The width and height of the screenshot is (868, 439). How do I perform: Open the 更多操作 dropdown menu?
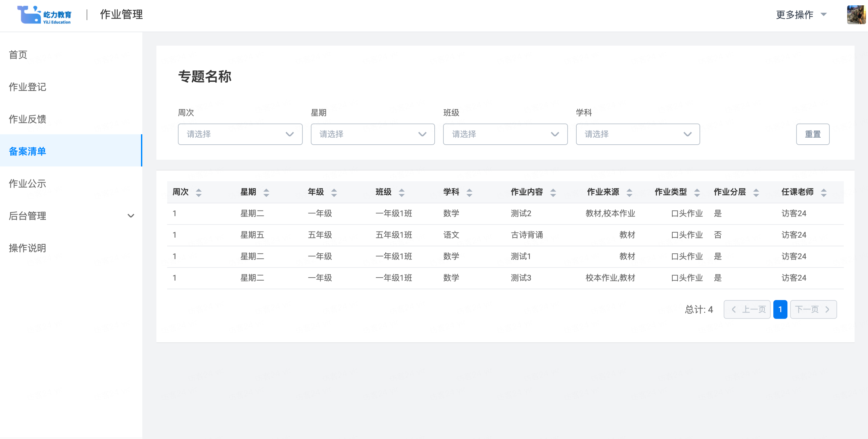tap(801, 14)
